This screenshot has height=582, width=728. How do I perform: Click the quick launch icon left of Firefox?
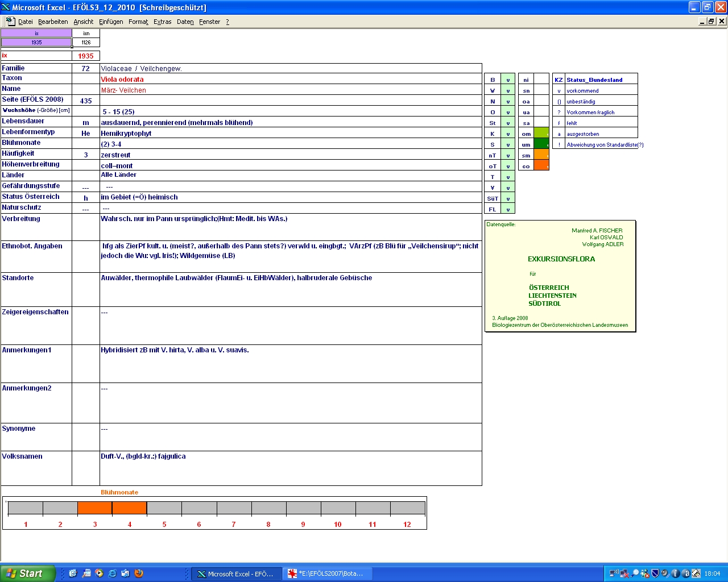coord(125,573)
